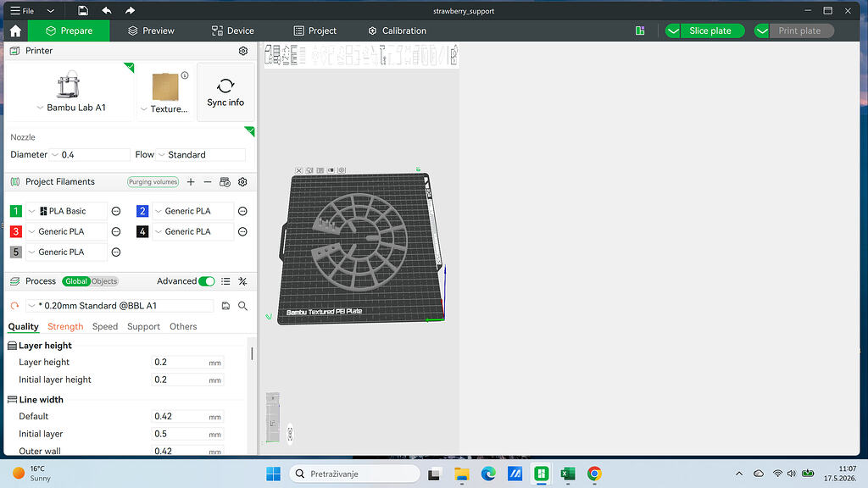
Task: Open Project Filaments settings gear
Action: point(242,182)
